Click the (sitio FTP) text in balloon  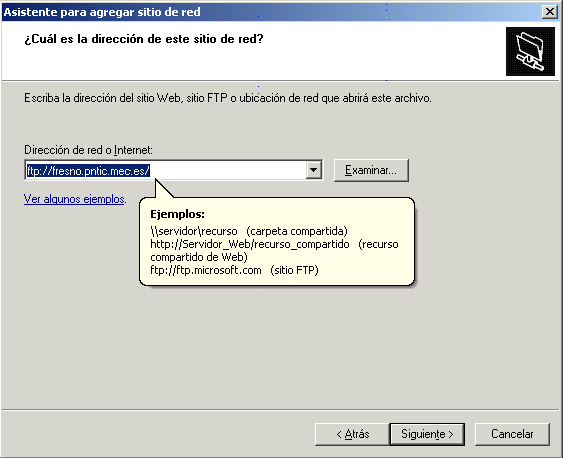[294, 270]
